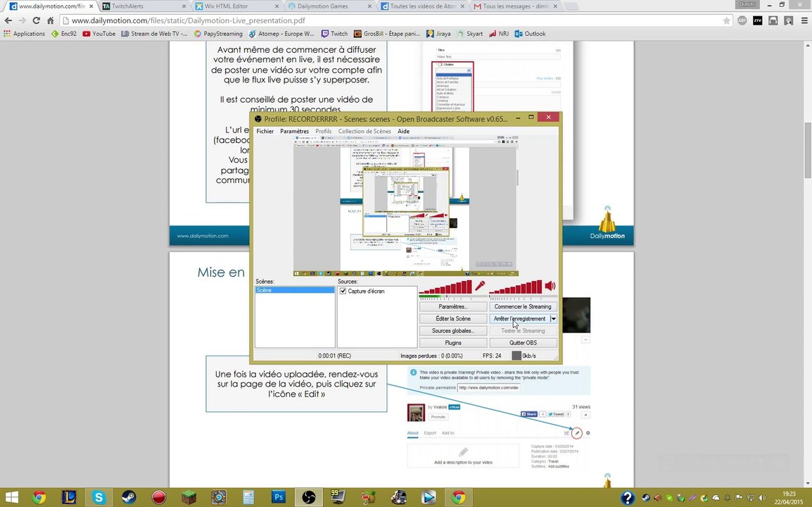Open the Paramètres menu in OBS
Screen dimensions: 812x507
(x=294, y=131)
